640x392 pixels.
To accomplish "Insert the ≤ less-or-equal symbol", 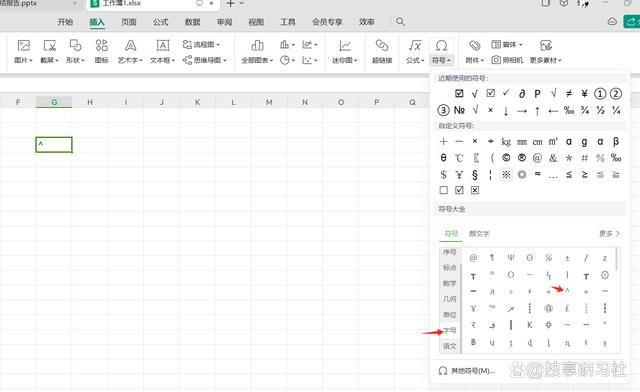I will coord(569,174).
